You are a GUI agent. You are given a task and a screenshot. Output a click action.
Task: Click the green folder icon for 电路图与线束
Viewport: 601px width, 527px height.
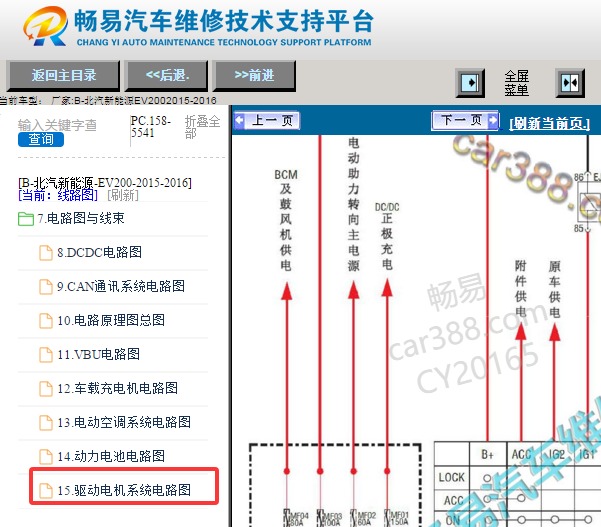26,219
